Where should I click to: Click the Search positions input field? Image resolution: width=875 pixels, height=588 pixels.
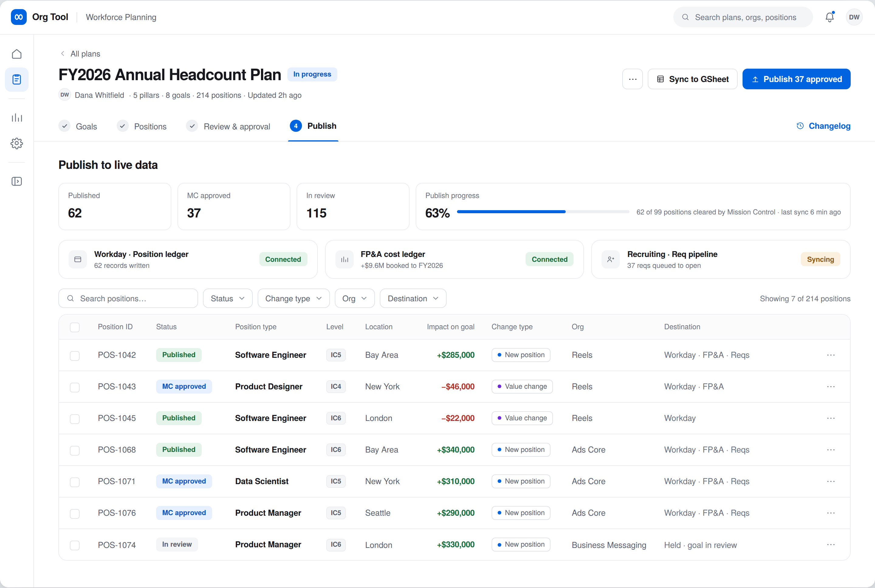tap(128, 299)
